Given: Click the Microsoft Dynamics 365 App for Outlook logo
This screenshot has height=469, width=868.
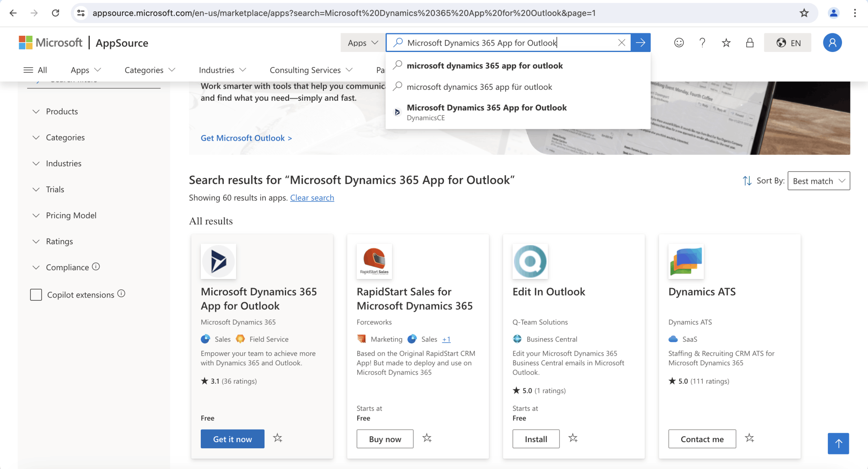Looking at the screenshot, I should pyautogui.click(x=218, y=261).
